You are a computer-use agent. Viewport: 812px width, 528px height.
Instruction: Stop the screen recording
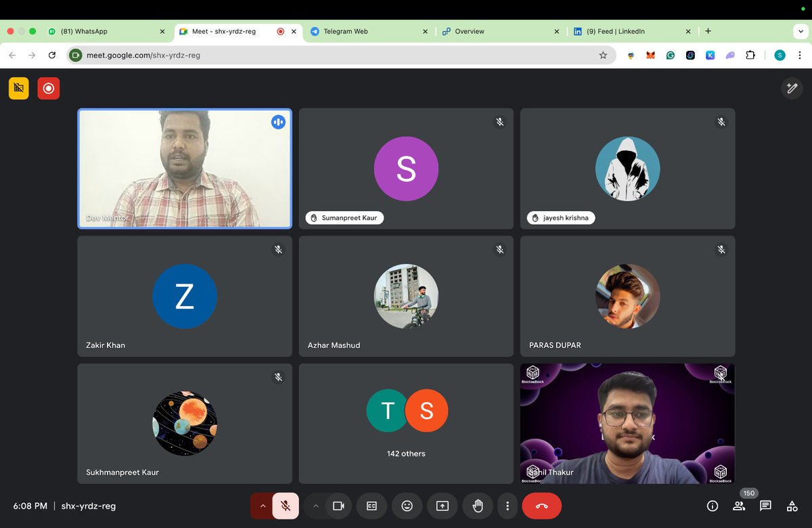(x=48, y=88)
